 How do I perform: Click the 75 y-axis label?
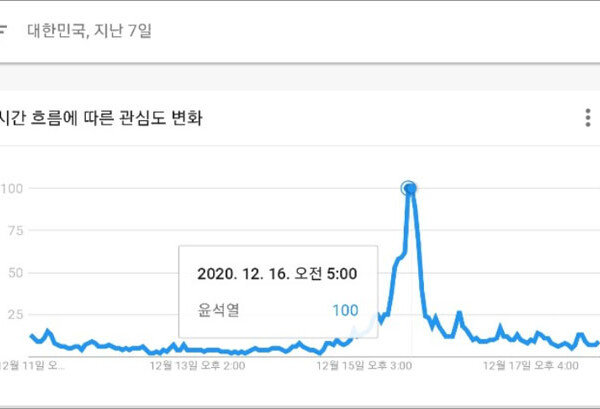pyautogui.click(x=15, y=230)
